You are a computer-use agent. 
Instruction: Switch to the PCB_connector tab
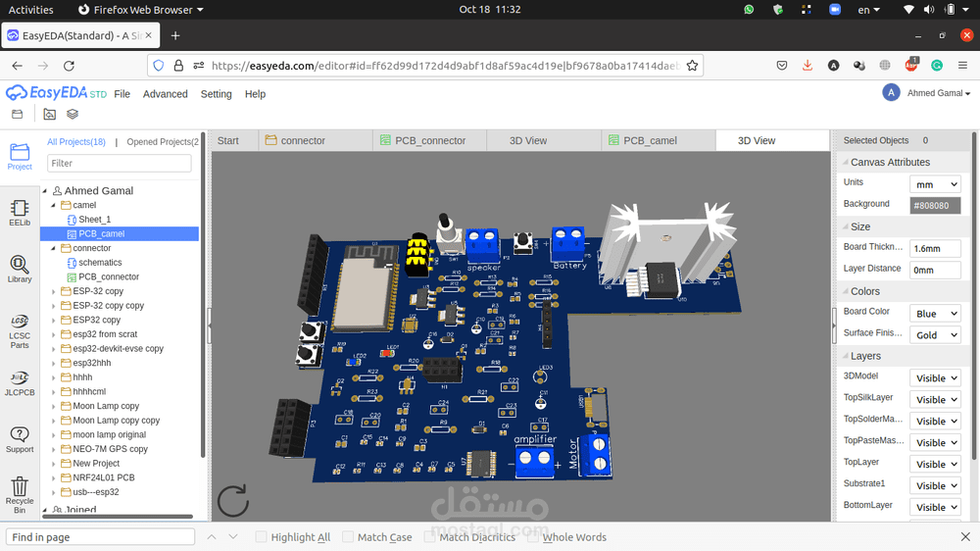coord(429,141)
